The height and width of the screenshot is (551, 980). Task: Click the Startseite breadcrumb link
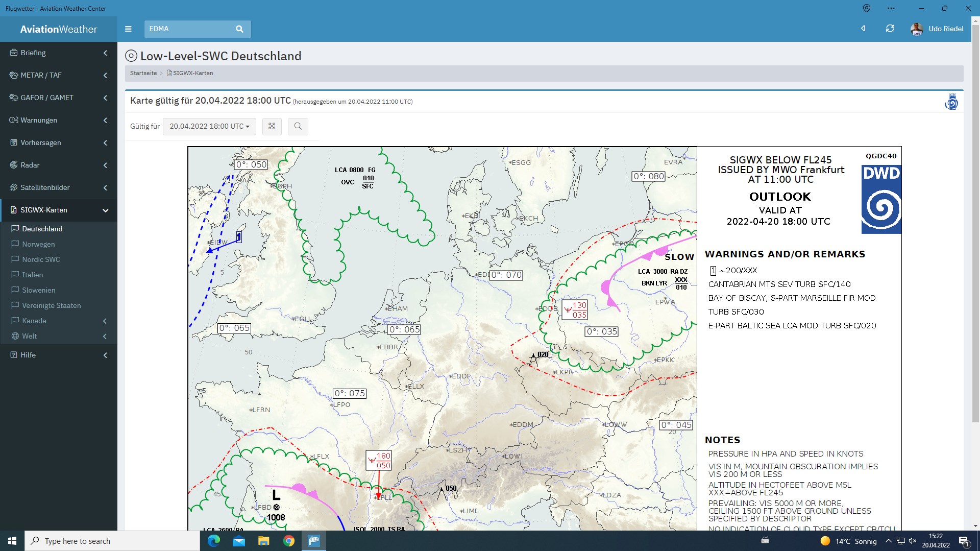tap(143, 73)
